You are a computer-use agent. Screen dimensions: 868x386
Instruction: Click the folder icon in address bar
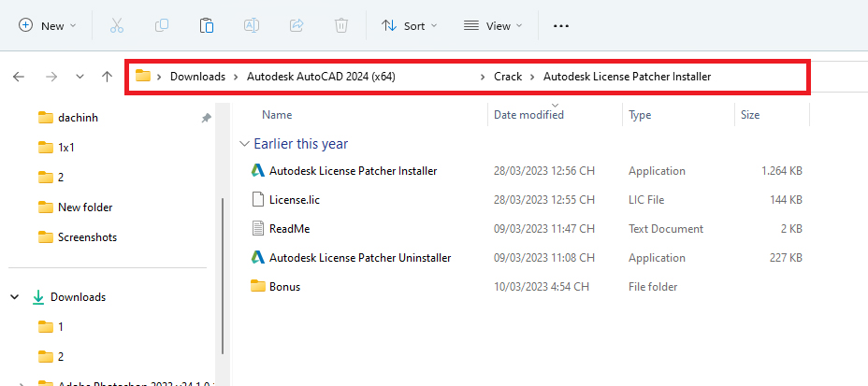pos(143,77)
